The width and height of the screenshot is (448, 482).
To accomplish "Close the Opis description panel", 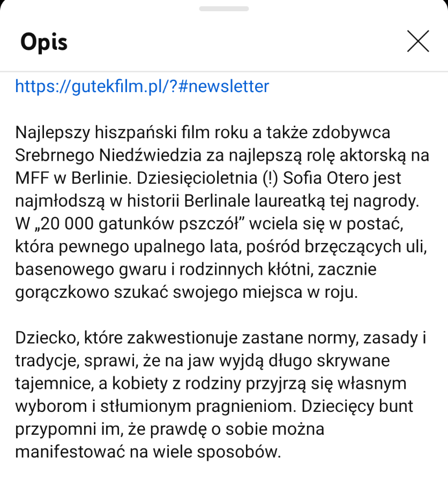I will (418, 41).
